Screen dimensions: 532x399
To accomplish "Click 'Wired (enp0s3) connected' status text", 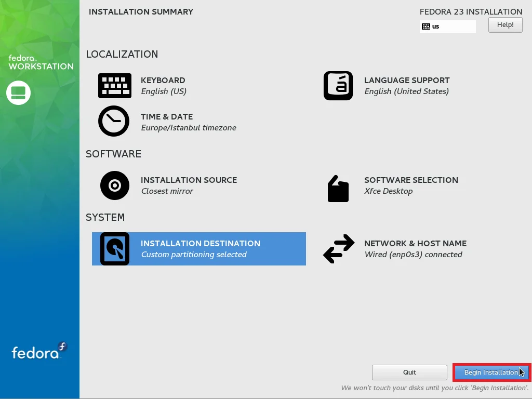I will pos(413,255).
